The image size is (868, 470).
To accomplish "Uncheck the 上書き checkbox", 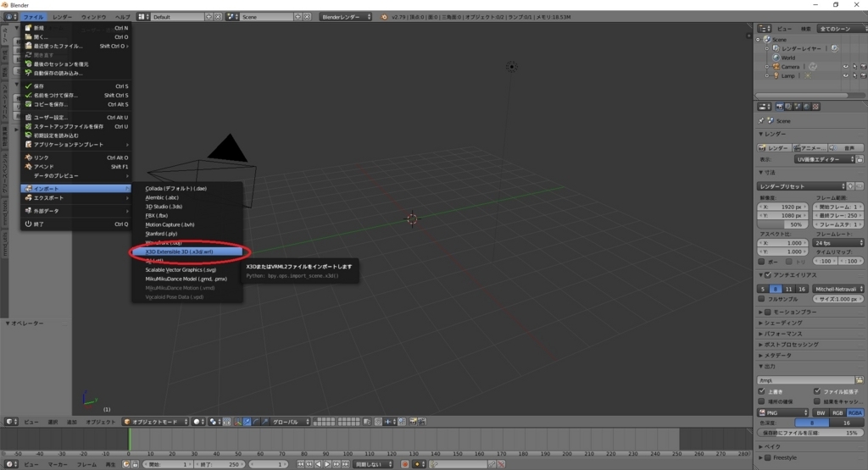I will (x=762, y=391).
